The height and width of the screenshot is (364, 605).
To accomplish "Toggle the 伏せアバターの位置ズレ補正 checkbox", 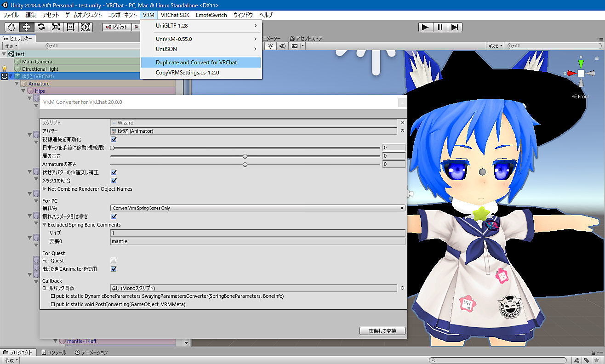I will [114, 172].
